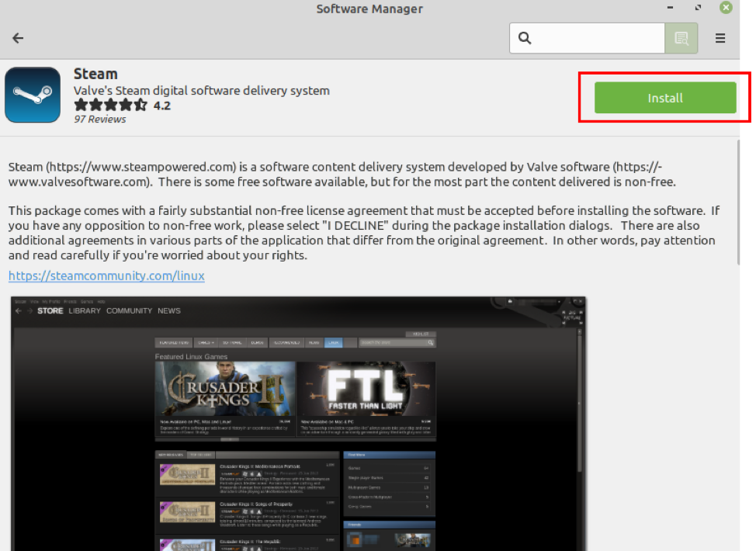756x551 pixels.
Task: Focus the search input field
Action: (x=588, y=38)
